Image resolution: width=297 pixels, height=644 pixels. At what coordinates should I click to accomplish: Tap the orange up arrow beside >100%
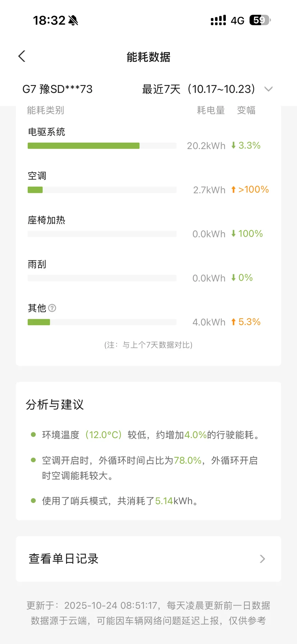click(233, 190)
